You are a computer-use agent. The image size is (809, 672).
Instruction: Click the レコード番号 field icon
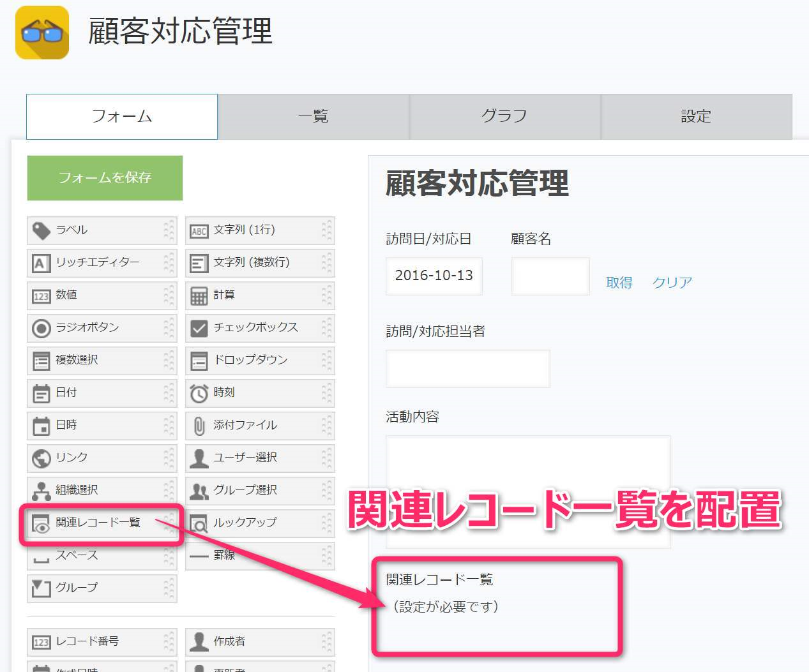(42, 642)
